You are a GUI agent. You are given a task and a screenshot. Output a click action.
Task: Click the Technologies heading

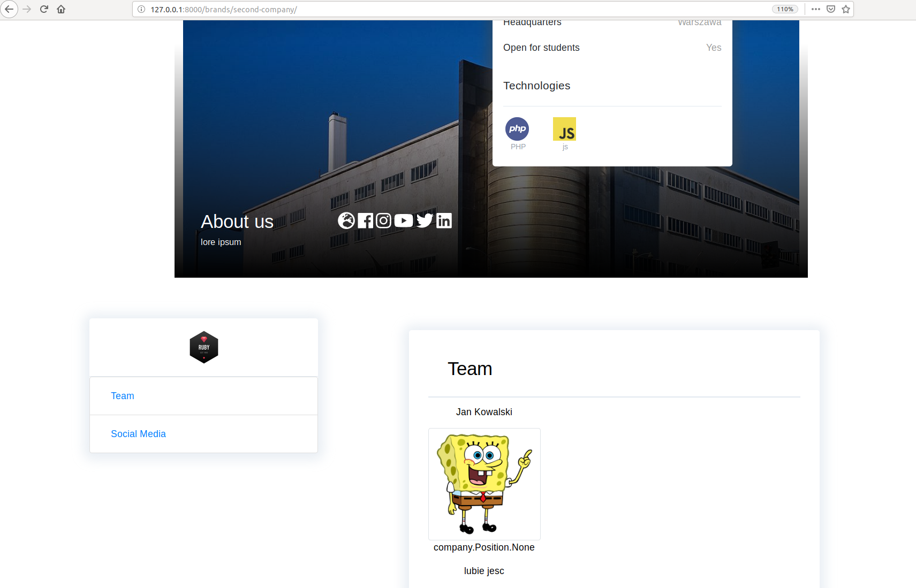coord(536,86)
